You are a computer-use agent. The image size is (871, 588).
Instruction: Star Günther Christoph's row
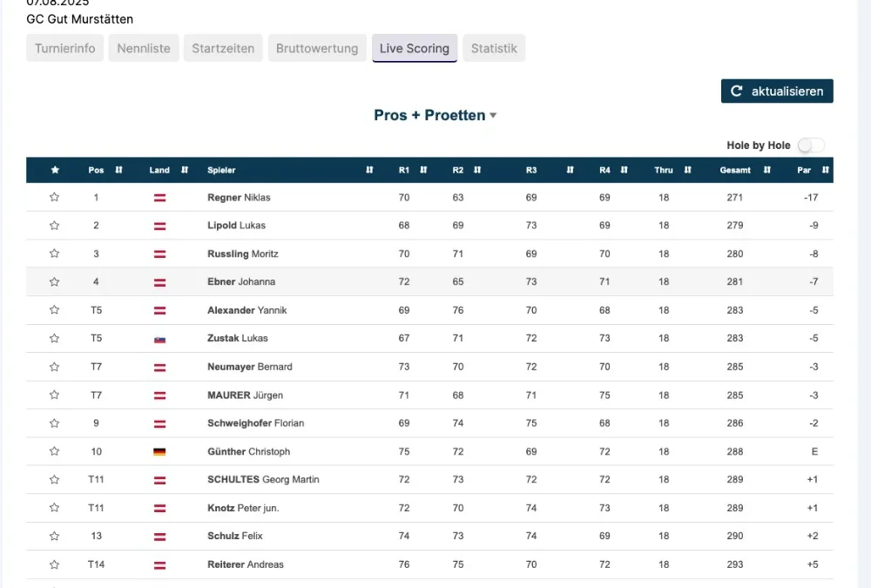[55, 451]
